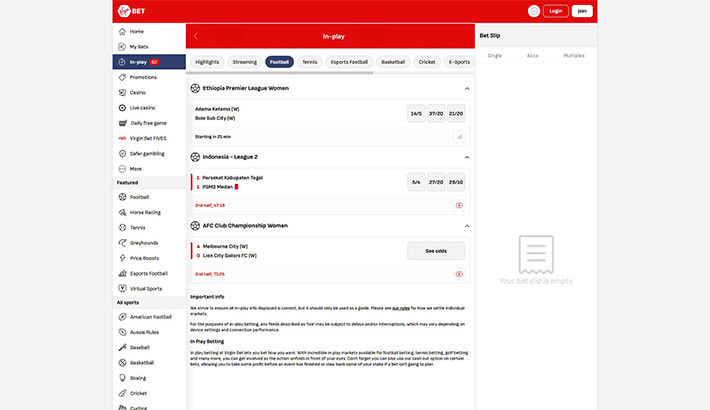Switch to Basketball filter tab
The height and width of the screenshot is (410, 710).
[393, 62]
